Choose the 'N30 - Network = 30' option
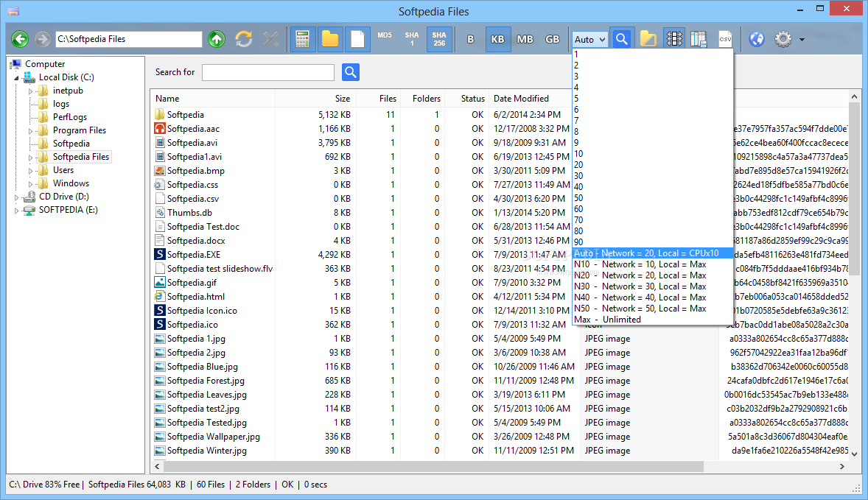This screenshot has height=500, width=868. [x=654, y=286]
